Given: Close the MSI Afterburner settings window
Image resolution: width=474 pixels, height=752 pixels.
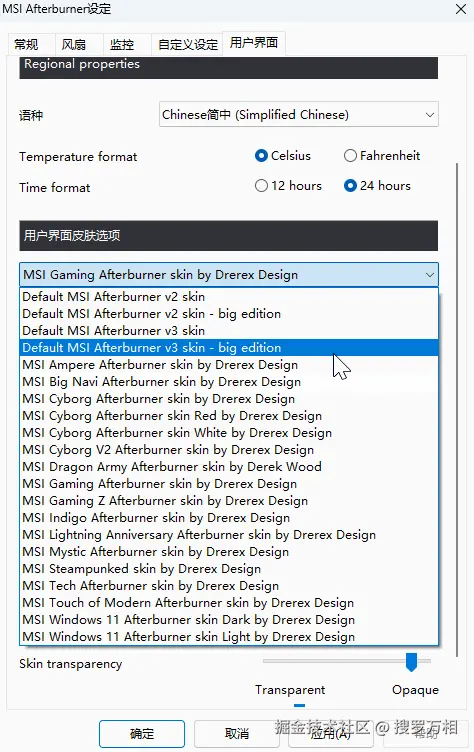Looking at the screenshot, I should [x=461, y=9].
